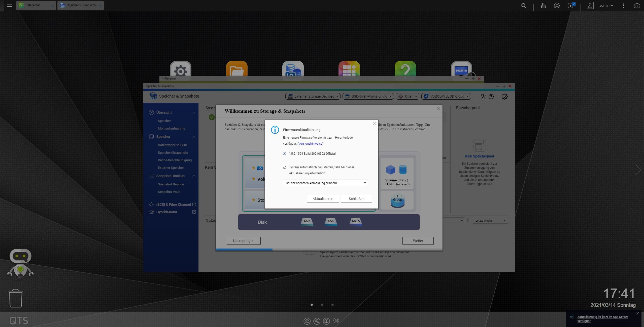Image resolution: width=644 pixels, height=327 pixels.
Task: Close the Firmwareaktualisierung dialog
Action: point(374,124)
